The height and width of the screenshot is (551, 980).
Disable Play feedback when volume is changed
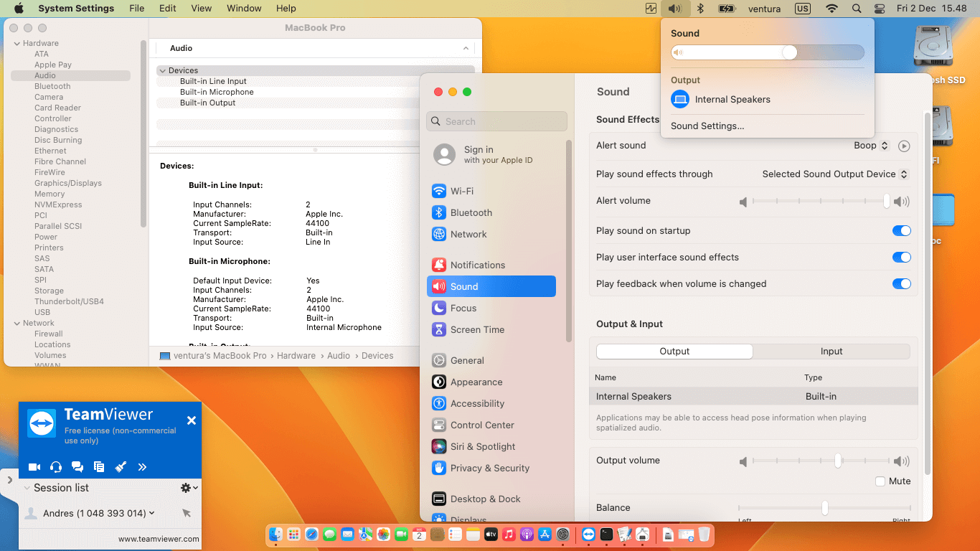(x=901, y=284)
